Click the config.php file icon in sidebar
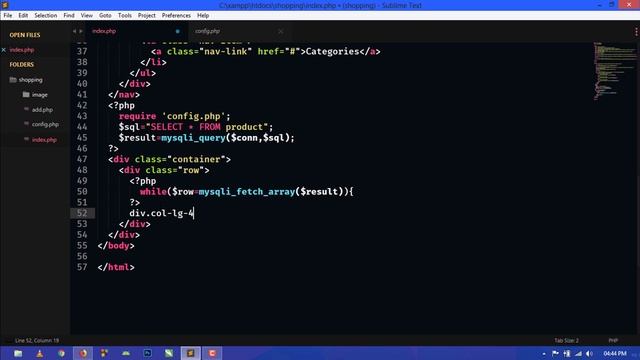Viewport: 640px width, 360px height. point(27,124)
